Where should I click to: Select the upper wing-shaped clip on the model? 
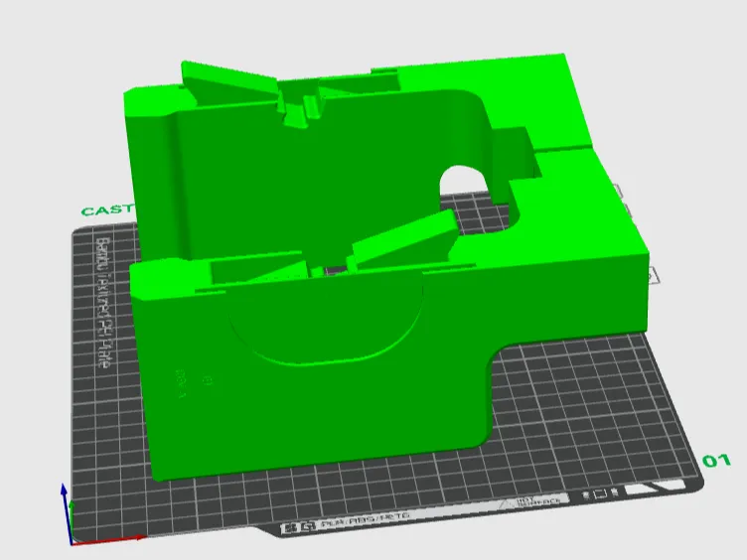[x=229, y=81]
